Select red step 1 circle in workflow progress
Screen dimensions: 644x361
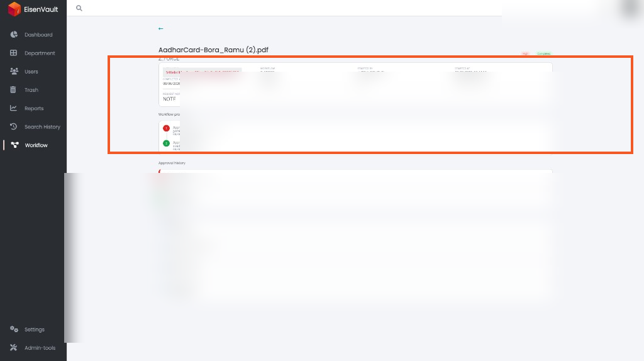click(x=166, y=128)
